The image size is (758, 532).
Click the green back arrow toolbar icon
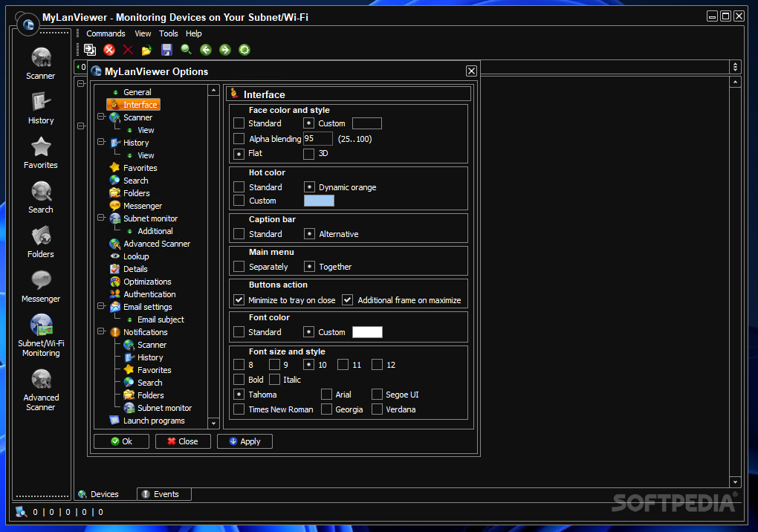[x=206, y=50]
